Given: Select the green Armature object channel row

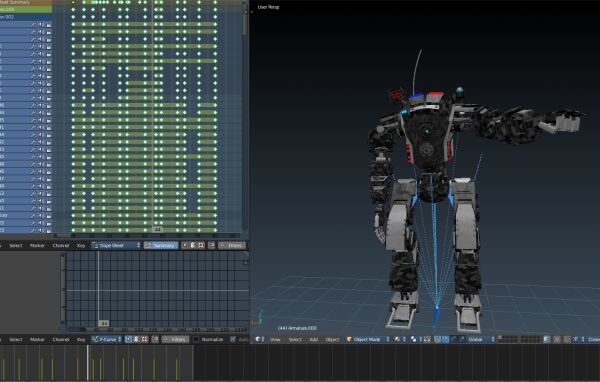Looking at the screenshot, I should 26,9.
